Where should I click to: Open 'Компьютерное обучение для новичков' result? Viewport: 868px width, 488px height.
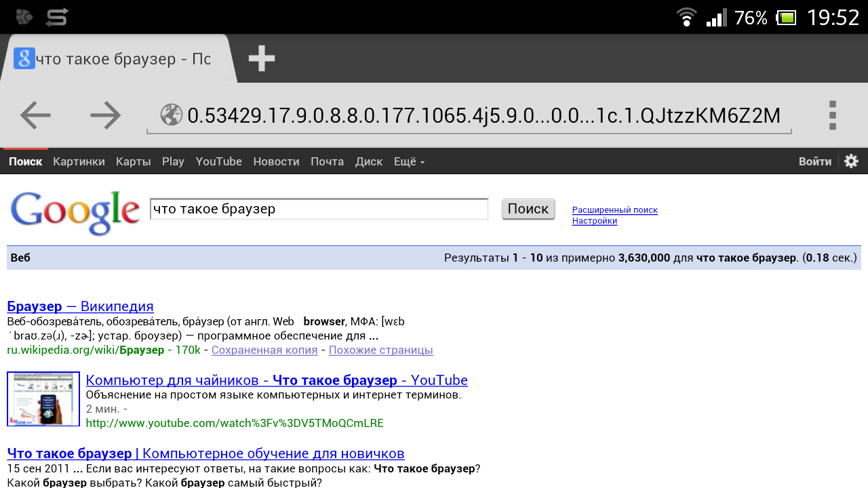coord(205,453)
